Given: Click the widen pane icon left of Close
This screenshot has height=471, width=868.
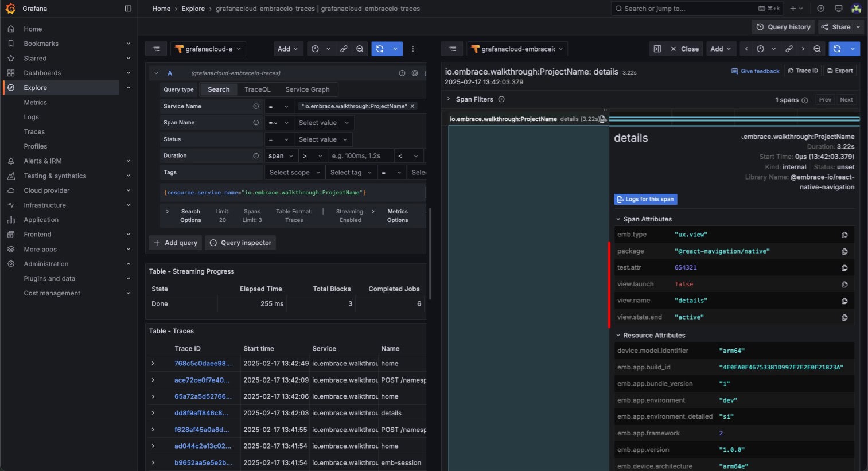Looking at the screenshot, I should click(x=657, y=49).
